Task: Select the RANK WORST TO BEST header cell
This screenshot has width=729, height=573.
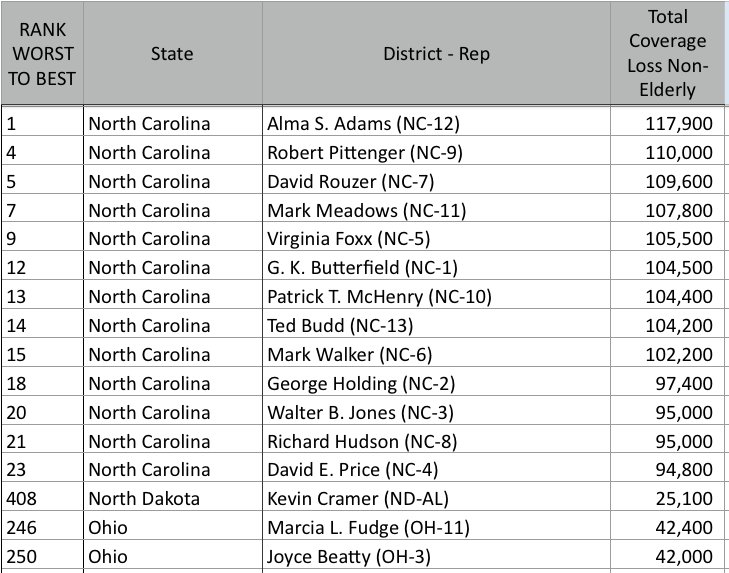Action: (x=42, y=53)
